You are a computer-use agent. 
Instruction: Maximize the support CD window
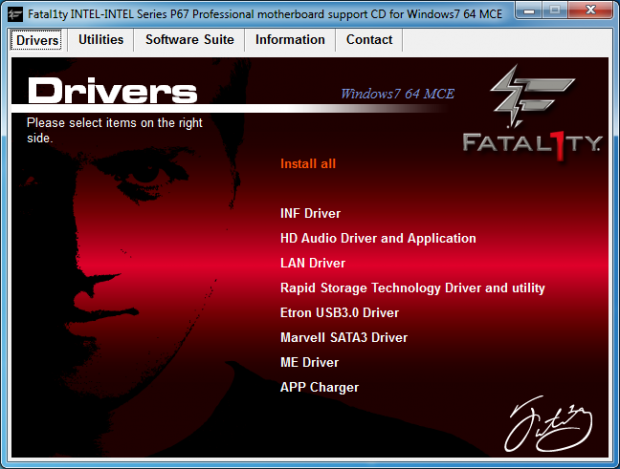(x=555, y=10)
